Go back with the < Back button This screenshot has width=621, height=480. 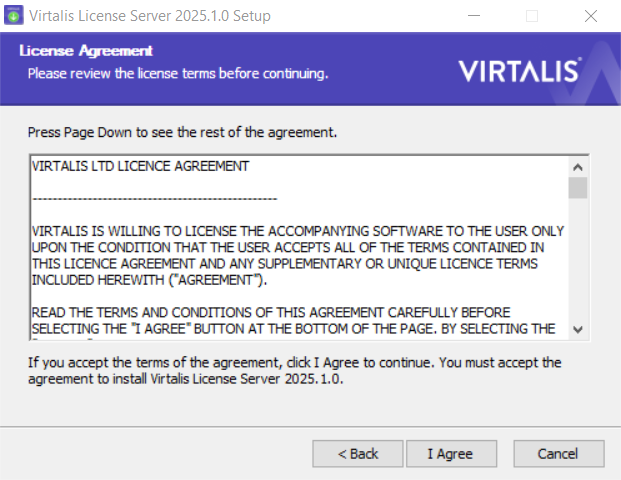click(x=358, y=453)
